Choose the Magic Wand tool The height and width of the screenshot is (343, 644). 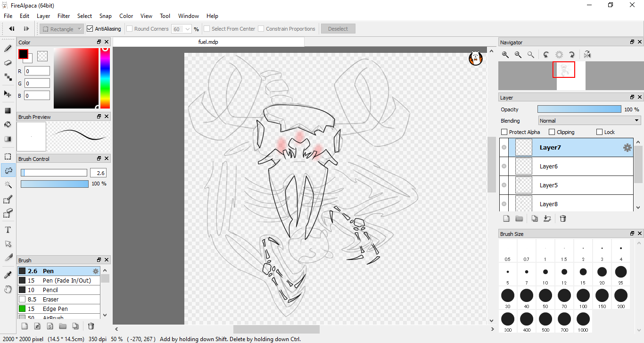click(8, 184)
